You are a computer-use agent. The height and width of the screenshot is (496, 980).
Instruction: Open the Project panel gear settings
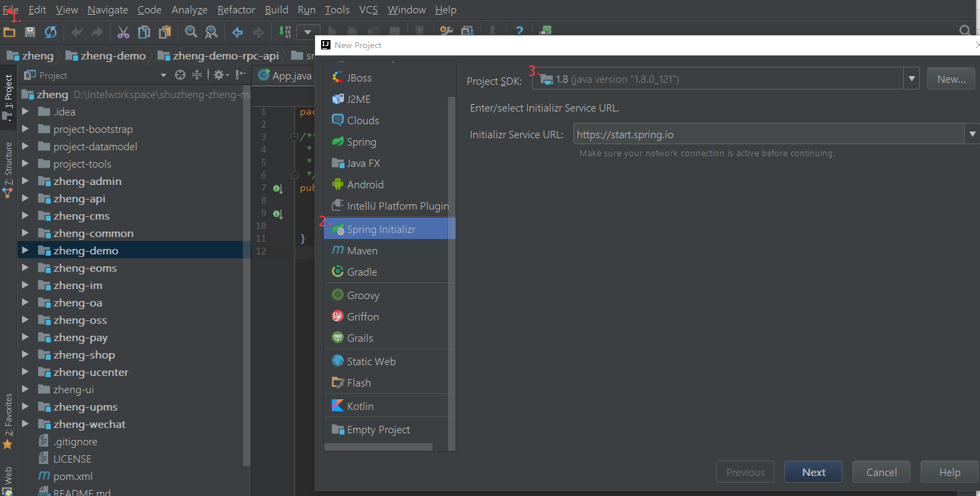[220, 75]
